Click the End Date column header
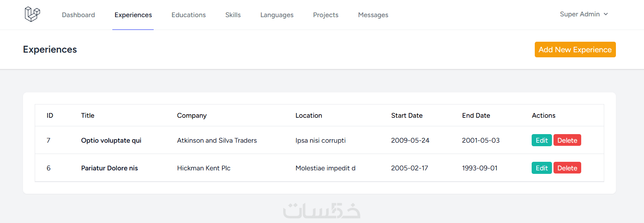This screenshot has height=223, width=644. (476, 115)
